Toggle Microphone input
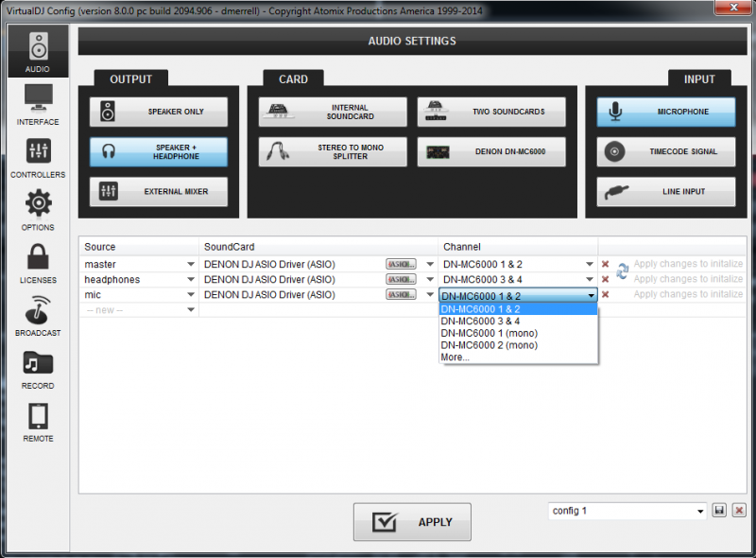Viewport: 756px width, 558px height. pyautogui.click(x=666, y=112)
